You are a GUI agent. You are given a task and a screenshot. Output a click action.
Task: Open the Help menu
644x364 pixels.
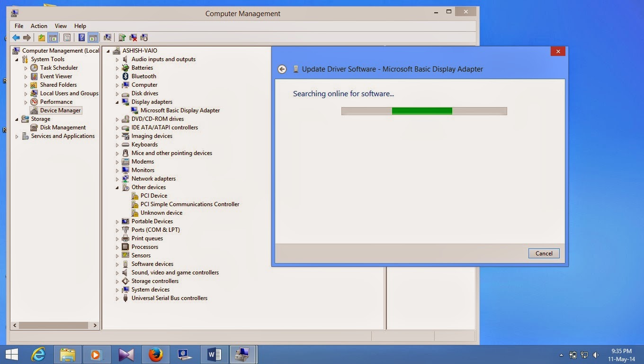coord(80,26)
